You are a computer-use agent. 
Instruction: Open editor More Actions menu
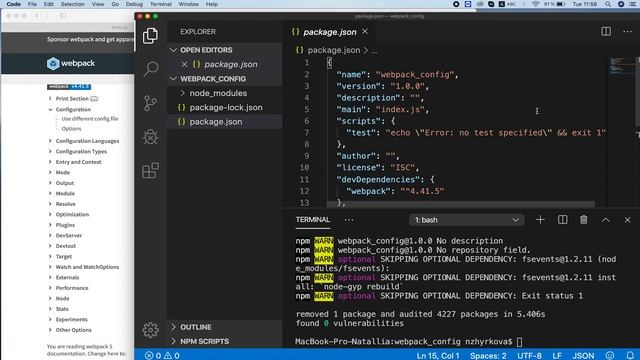[x=627, y=31]
